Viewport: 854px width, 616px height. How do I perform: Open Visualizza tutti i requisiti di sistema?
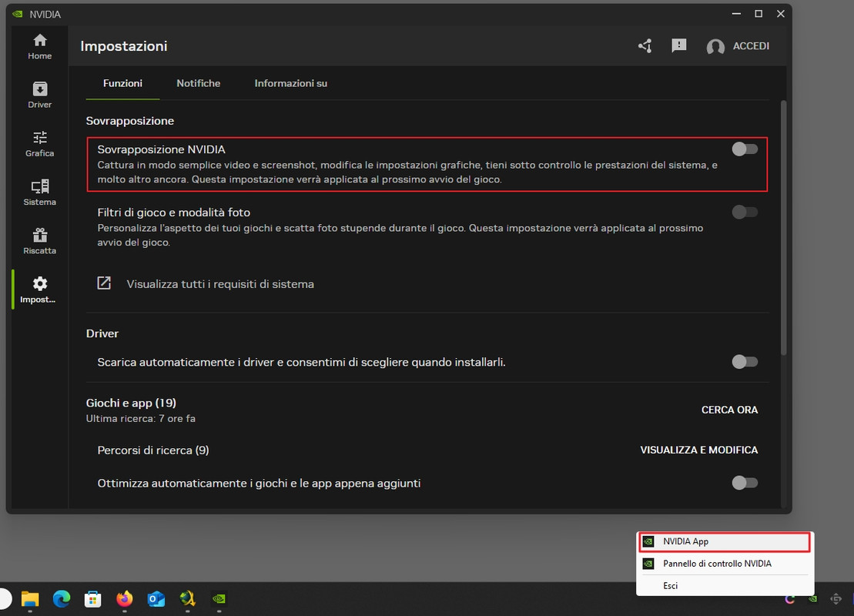click(x=220, y=284)
